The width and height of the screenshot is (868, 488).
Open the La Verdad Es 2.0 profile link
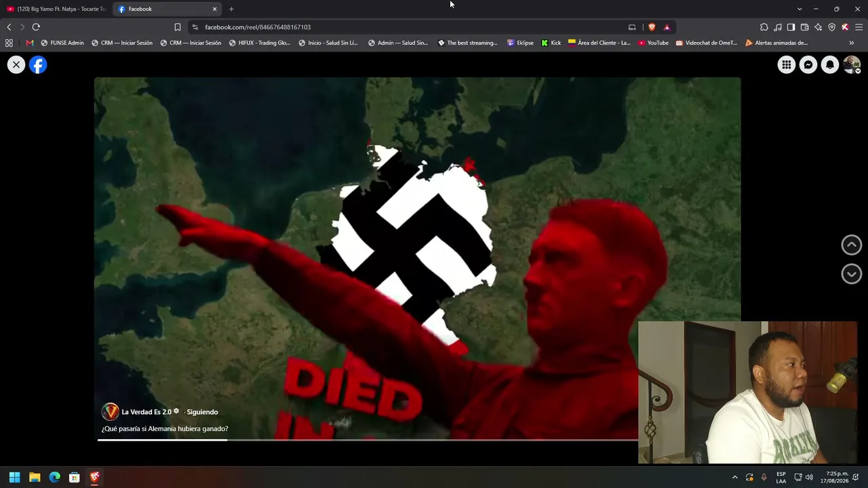pos(146,412)
